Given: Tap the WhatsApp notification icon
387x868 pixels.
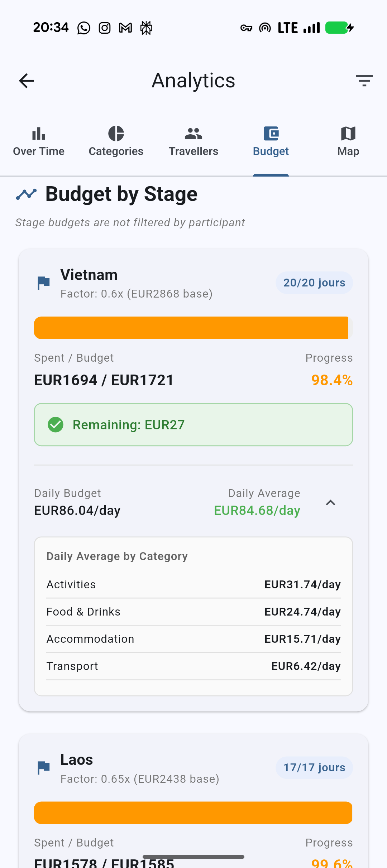Looking at the screenshot, I should [x=84, y=28].
